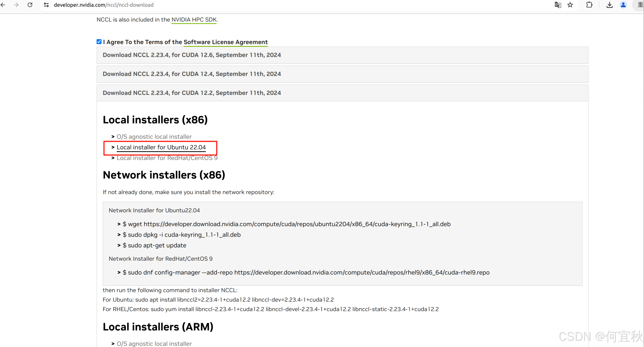Viewport: 644px width, 347px height.
Task: Bookmark this page with star icon
Action: coord(570,5)
